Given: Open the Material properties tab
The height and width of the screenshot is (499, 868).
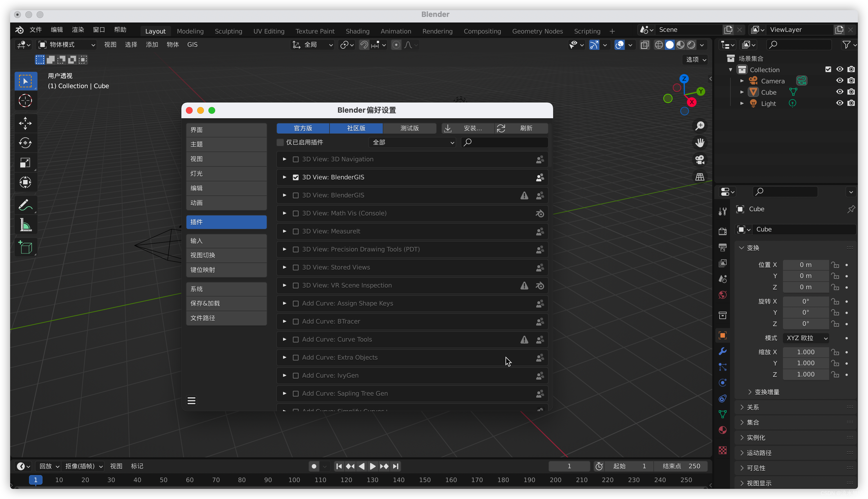Looking at the screenshot, I should point(722,430).
